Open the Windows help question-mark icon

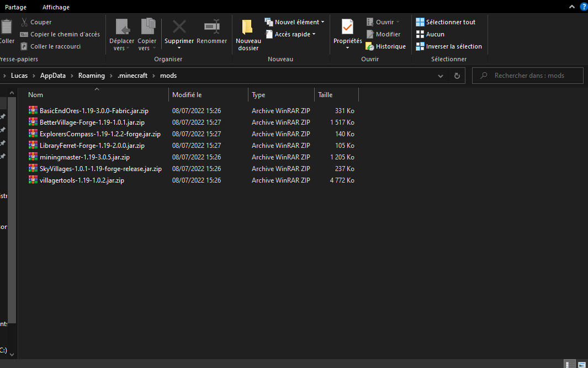584,7
